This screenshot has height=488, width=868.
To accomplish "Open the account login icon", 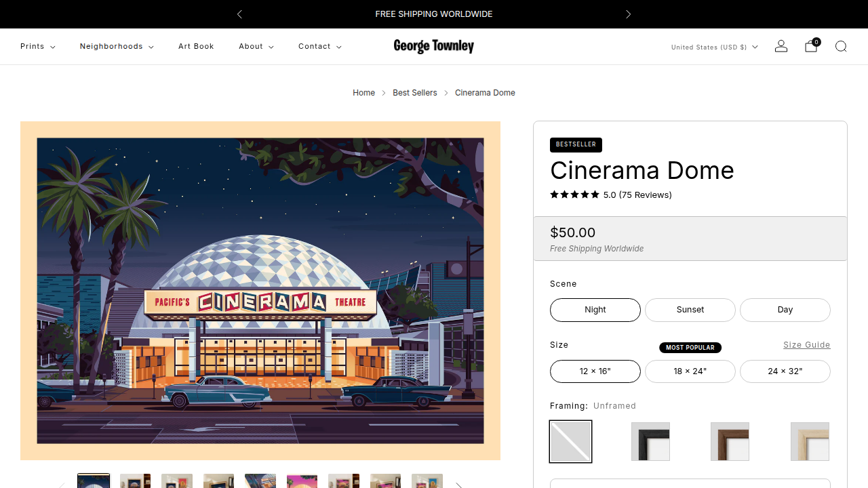I will coord(781,46).
